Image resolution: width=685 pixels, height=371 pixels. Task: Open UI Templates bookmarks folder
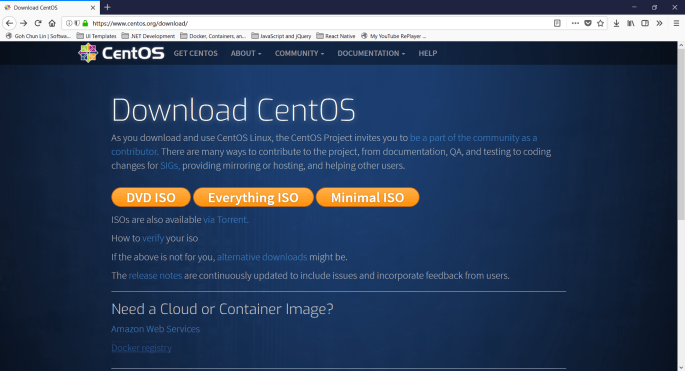click(x=97, y=36)
